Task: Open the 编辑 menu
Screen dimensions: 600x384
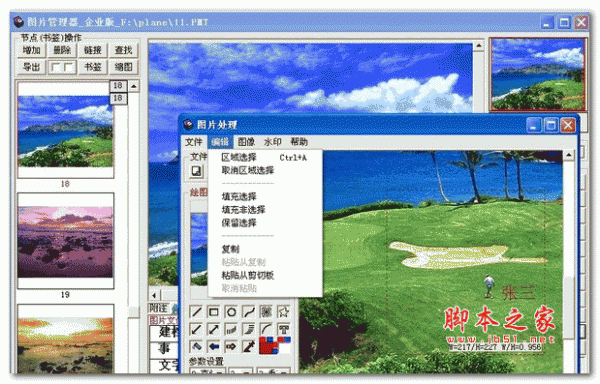Action: pyautogui.click(x=220, y=142)
